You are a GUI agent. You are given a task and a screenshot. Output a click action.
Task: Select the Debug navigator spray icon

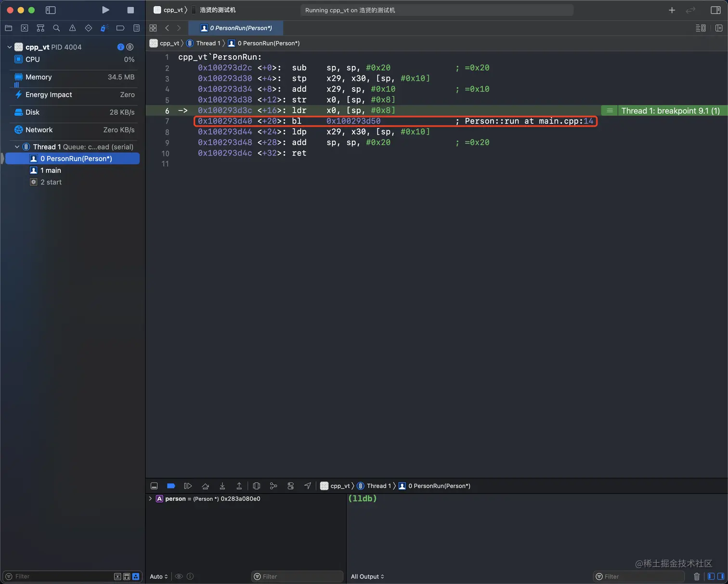[104, 28]
